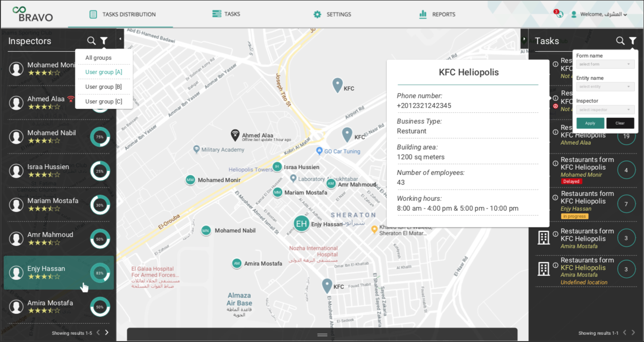Click the Tasks panel search icon
Screen dimensions: 644x342
point(620,41)
